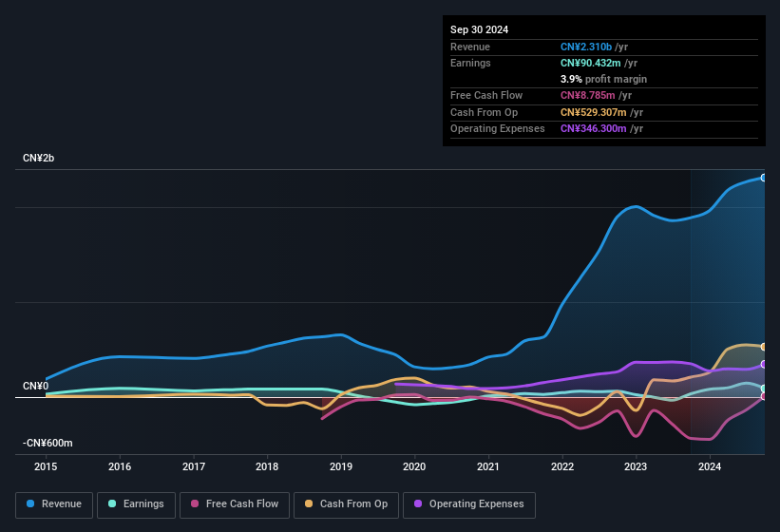This screenshot has width=780, height=532.
Task: Click the Cash From Op tooltip label
Action: click(x=484, y=112)
